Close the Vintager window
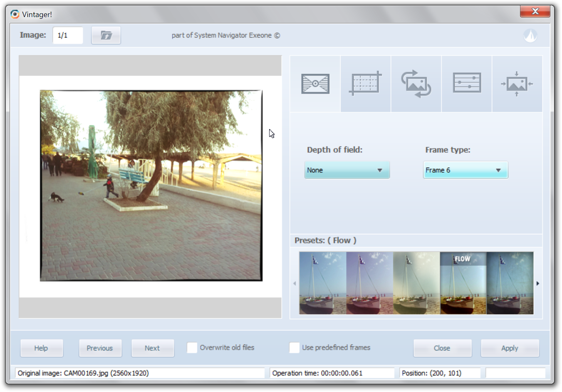The height and width of the screenshot is (392, 562). pyautogui.click(x=535, y=11)
